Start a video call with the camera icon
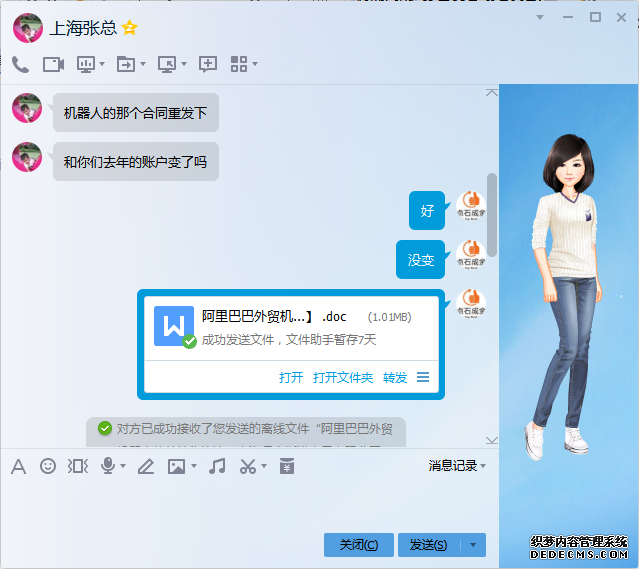This screenshot has width=639, height=569. click(53, 64)
